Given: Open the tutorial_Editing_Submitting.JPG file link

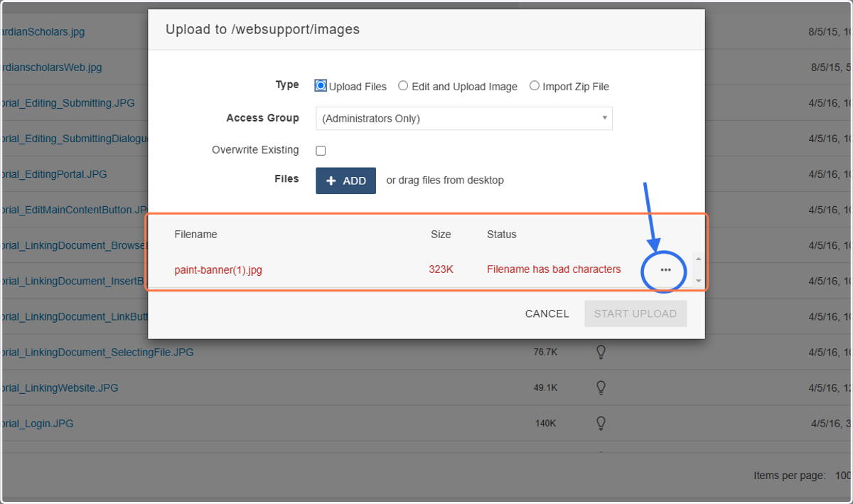Looking at the screenshot, I should [x=68, y=103].
